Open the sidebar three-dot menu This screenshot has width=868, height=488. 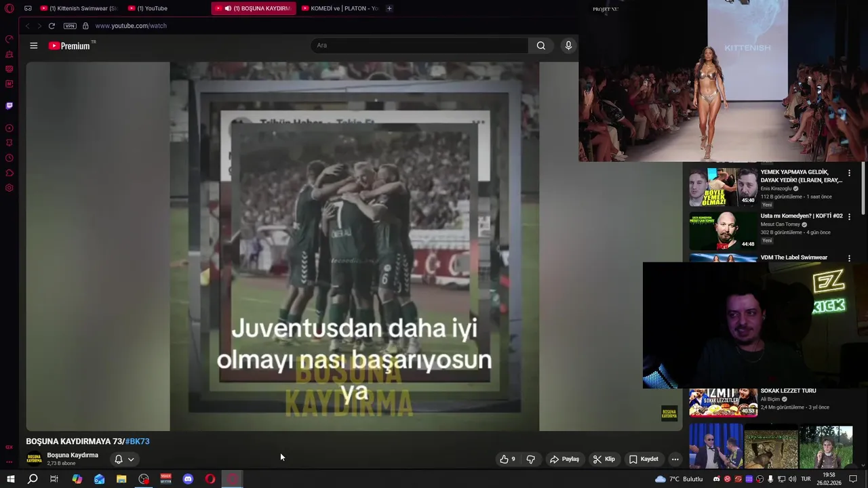pyautogui.click(x=9, y=462)
